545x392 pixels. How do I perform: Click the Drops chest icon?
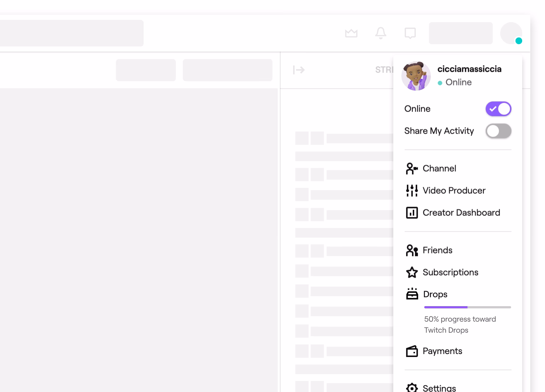pos(412,294)
